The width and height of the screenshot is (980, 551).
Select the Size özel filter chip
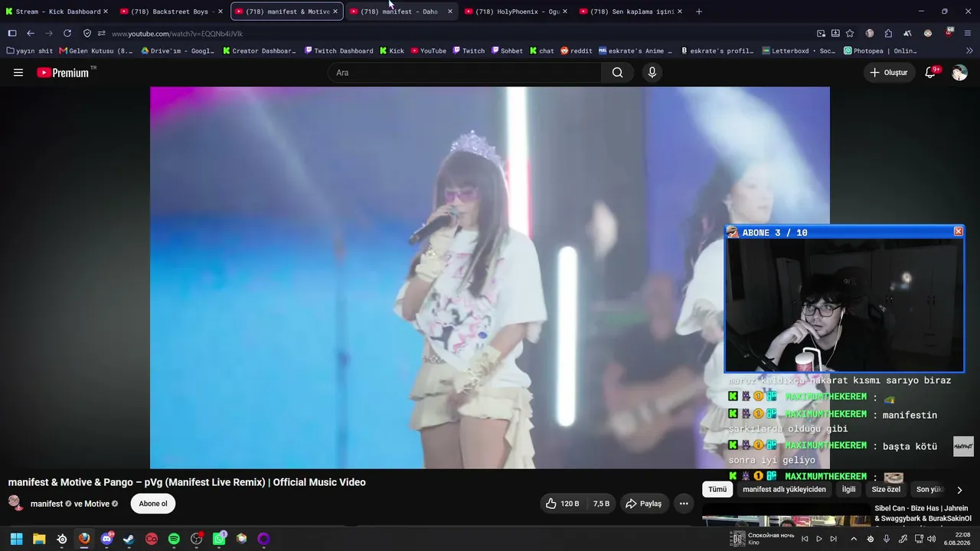[x=886, y=489]
